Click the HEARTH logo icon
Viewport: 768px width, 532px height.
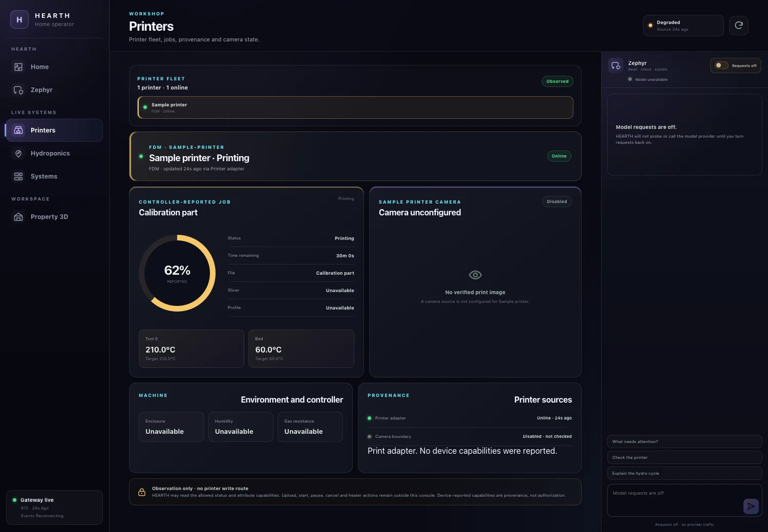click(x=19, y=19)
